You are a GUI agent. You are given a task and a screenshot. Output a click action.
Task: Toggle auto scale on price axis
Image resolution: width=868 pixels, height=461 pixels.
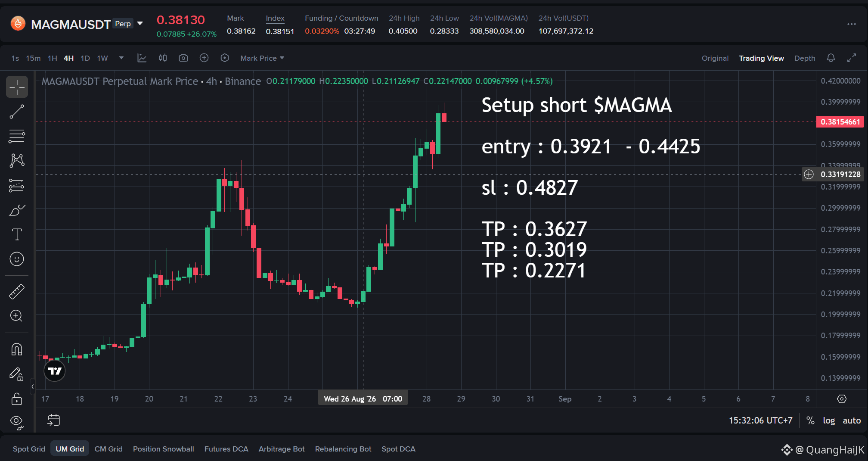pos(852,421)
